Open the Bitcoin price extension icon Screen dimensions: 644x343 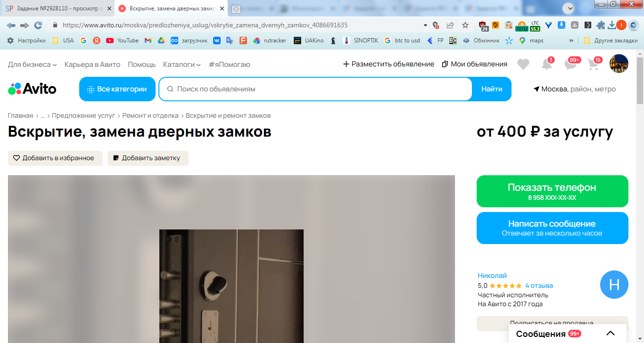click(521, 25)
